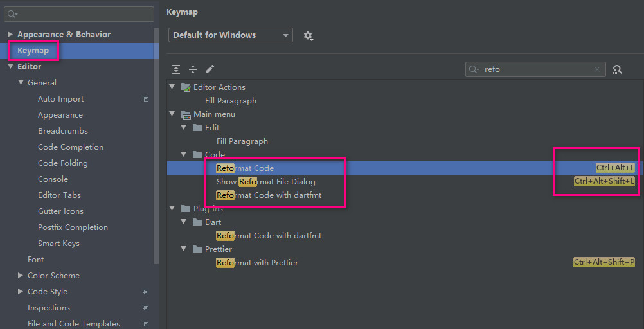Select 'Reformat with Prettier' action
The image size is (644, 329).
[257, 262]
